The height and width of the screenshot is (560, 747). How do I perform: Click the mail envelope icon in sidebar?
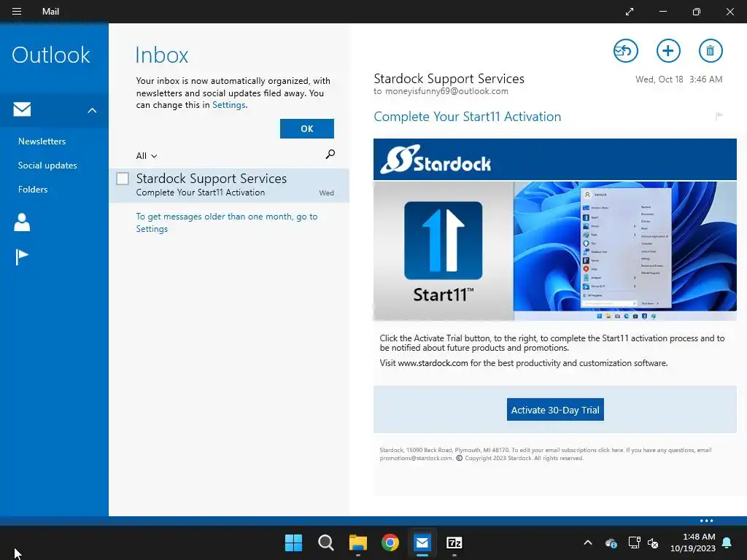pos(22,109)
